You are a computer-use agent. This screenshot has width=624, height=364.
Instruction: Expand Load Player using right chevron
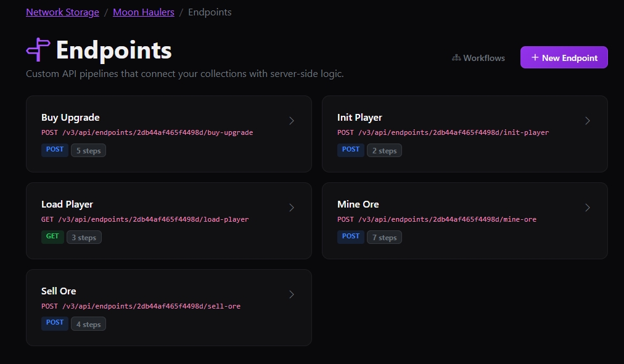tap(292, 208)
